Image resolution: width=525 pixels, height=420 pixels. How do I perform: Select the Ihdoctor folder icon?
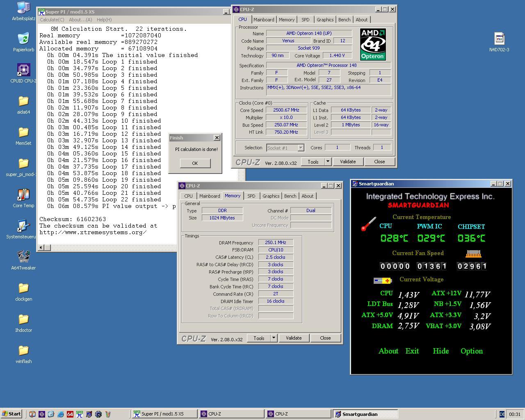coord(23,319)
